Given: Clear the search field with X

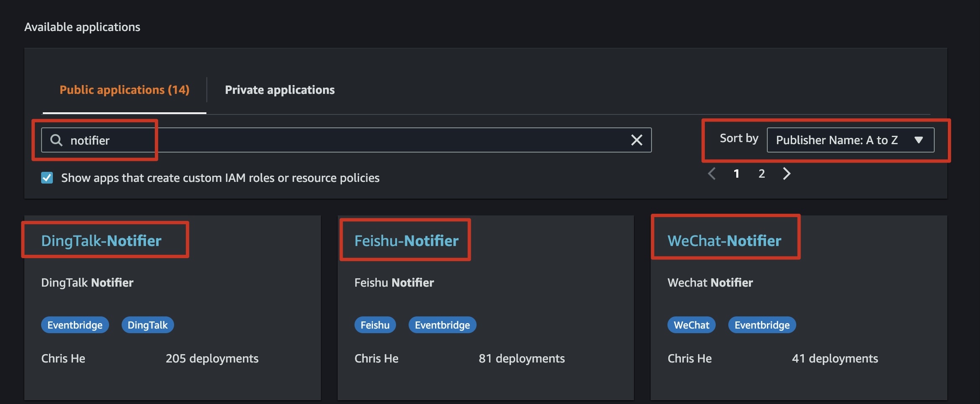Looking at the screenshot, I should (636, 140).
